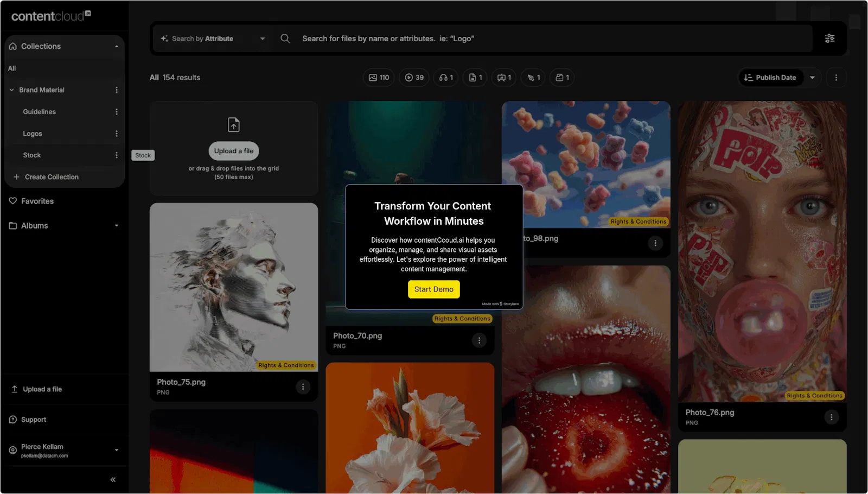868x494 pixels.
Task: Open Photo_75.png options menu
Action: pyautogui.click(x=303, y=387)
